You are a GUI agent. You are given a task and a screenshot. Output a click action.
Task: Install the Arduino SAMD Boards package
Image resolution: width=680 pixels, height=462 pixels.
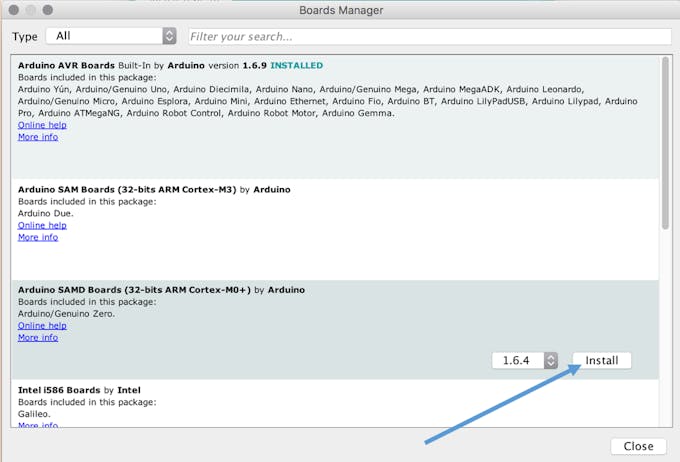point(602,360)
